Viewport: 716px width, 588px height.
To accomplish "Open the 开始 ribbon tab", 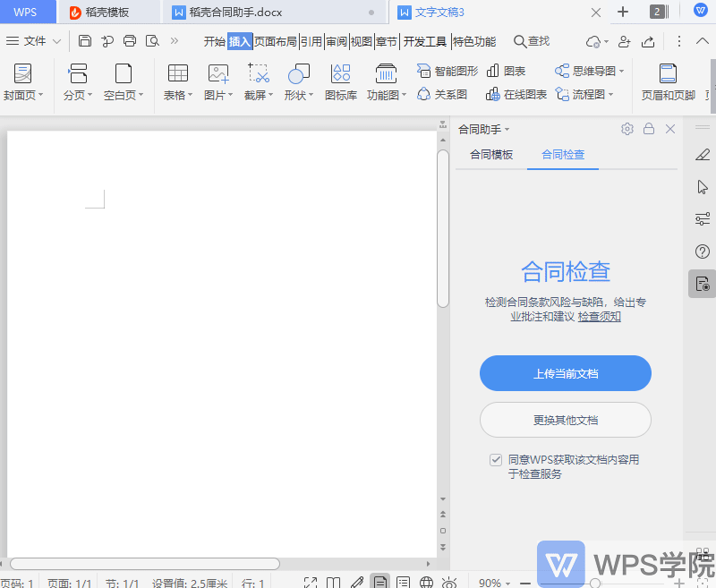I will [x=215, y=41].
